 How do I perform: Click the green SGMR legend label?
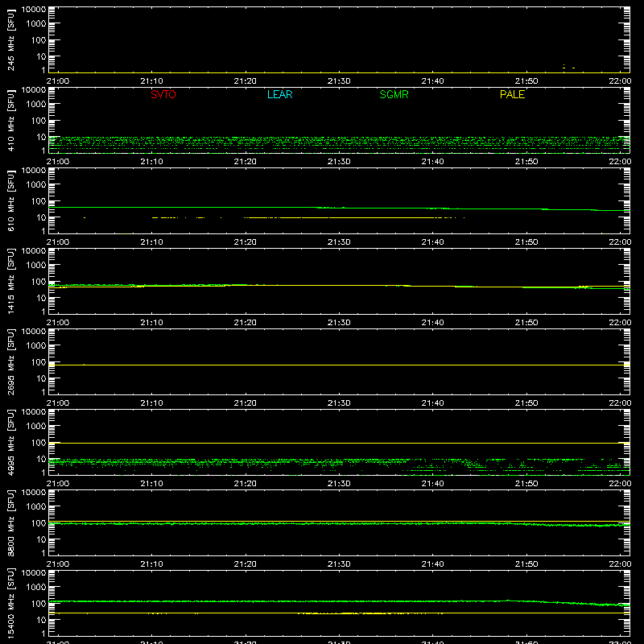click(x=394, y=94)
